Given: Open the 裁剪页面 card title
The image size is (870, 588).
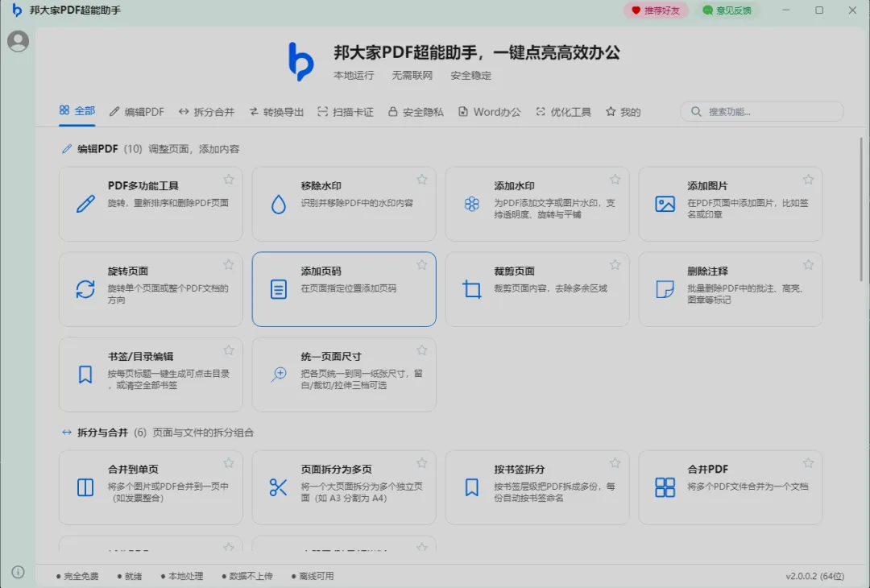Looking at the screenshot, I should pos(514,271).
